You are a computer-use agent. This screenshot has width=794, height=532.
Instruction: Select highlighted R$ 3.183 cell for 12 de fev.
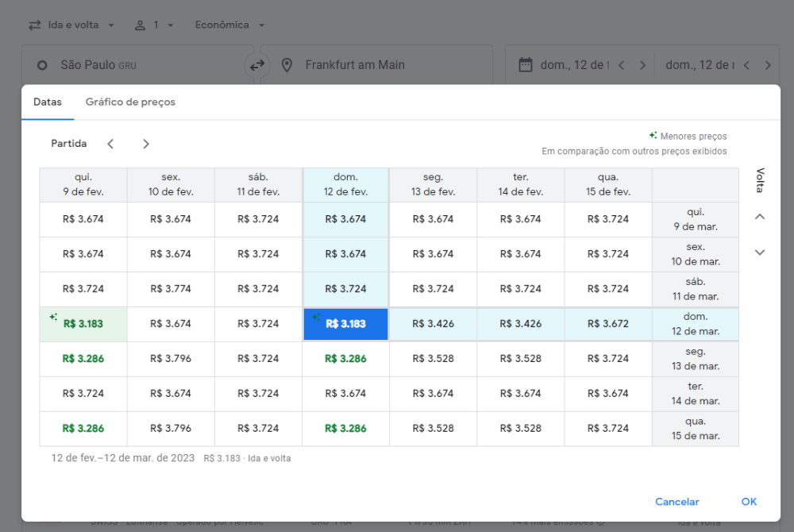pyautogui.click(x=345, y=324)
